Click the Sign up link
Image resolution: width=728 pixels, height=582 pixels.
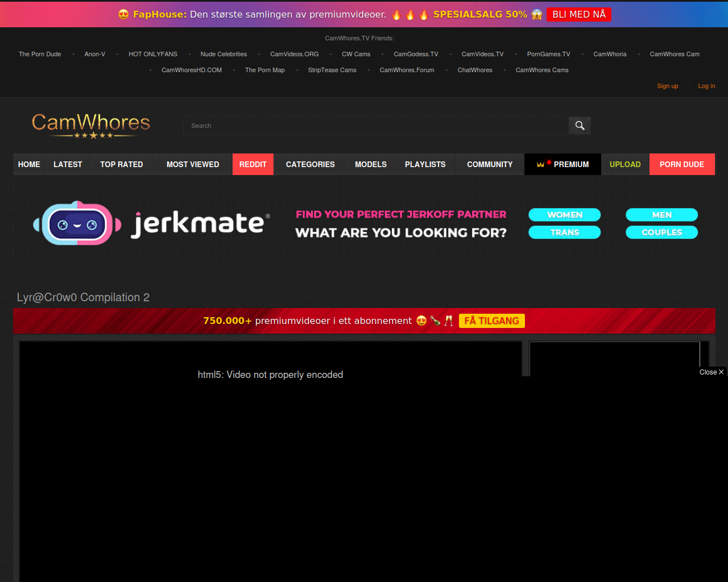click(x=668, y=86)
